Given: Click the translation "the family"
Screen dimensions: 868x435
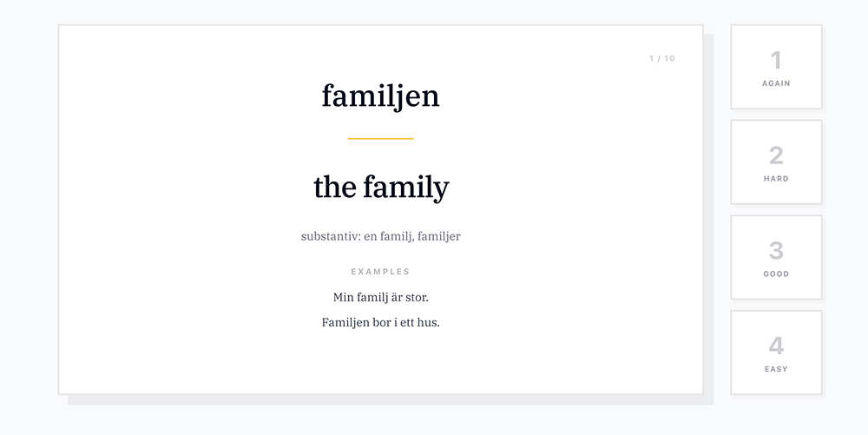Looking at the screenshot, I should 380,187.
